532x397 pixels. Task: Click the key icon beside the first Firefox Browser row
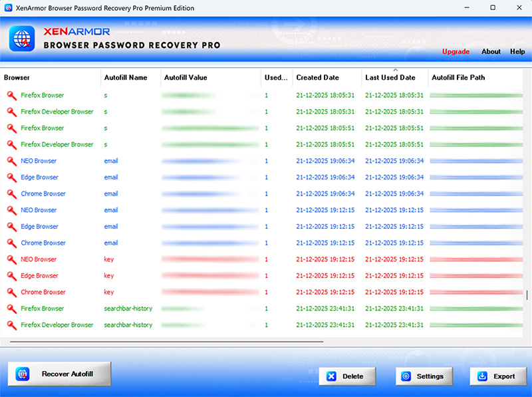[x=12, y=95]
